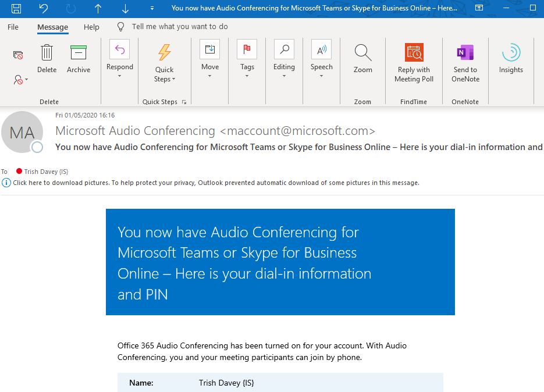The image size is (544, 392).
Task: Go to next item with down arrow
Action: click(125, 8)
